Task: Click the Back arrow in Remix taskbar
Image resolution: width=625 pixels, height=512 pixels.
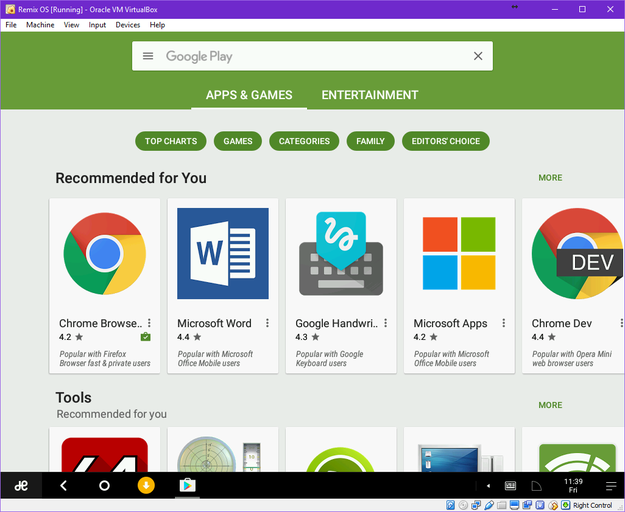Action: [x=63, y=485]
